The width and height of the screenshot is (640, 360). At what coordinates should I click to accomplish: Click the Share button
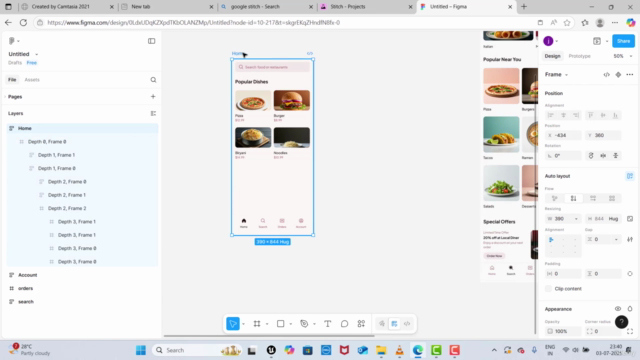[x=623, y=41]
